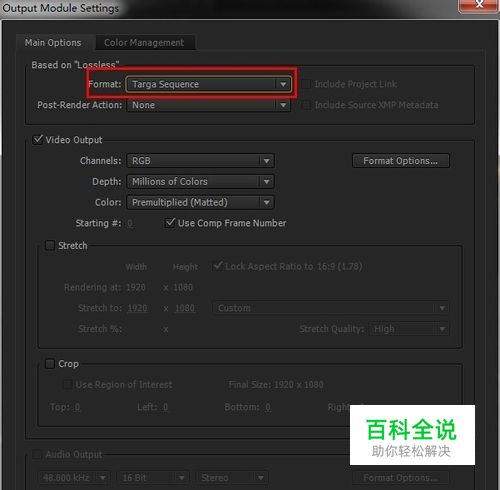Expand the Post-Render Action dropdown
The image size is (500, 490).
(x=208, y=105)
